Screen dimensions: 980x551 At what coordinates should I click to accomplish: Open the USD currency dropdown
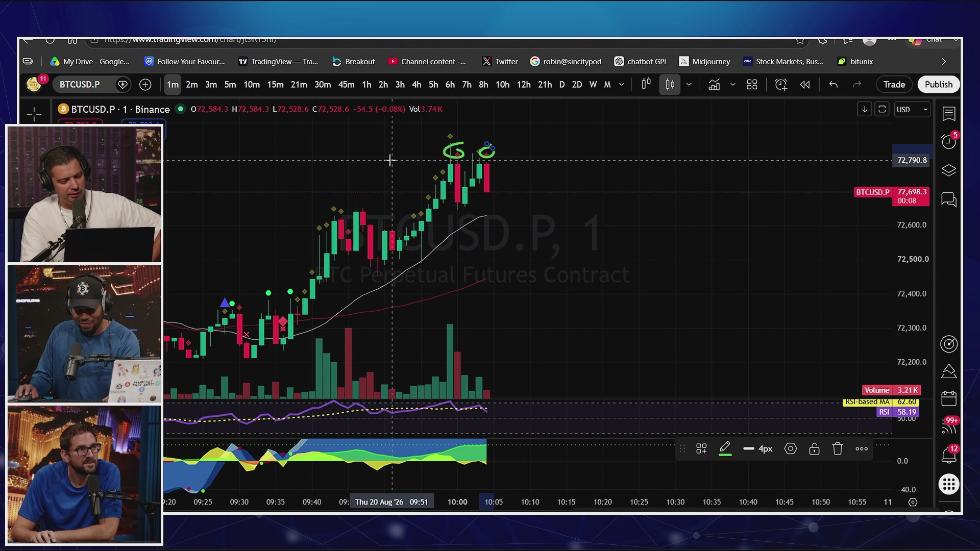coord(912,109)
